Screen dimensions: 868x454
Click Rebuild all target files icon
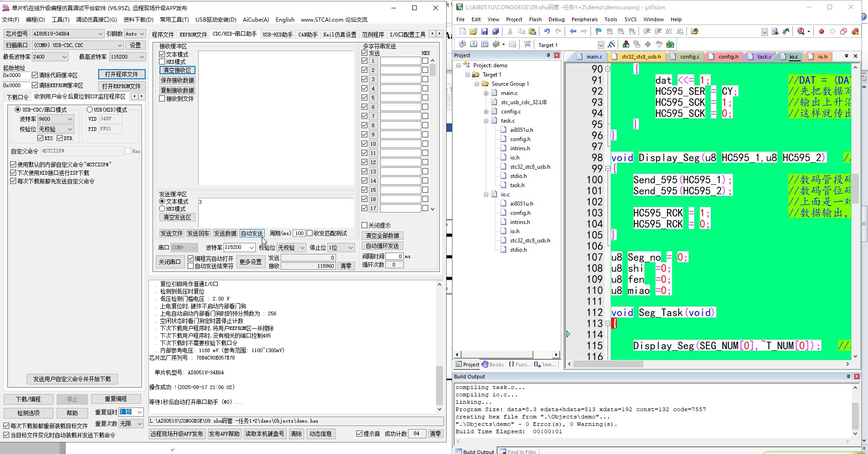pos(484,44)
